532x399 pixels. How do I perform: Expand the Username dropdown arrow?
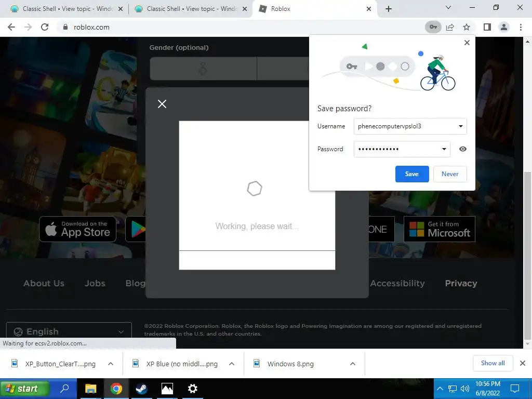[x=461, y=126]
